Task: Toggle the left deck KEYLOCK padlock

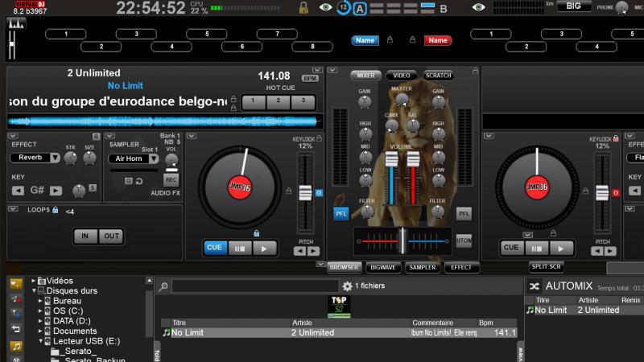Action: coord(319,138)
